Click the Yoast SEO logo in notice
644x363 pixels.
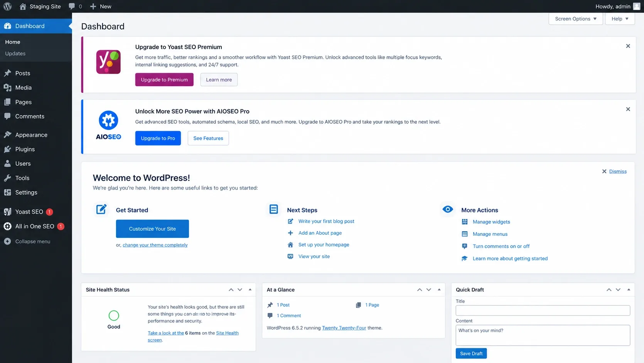(x=108, y=62)
